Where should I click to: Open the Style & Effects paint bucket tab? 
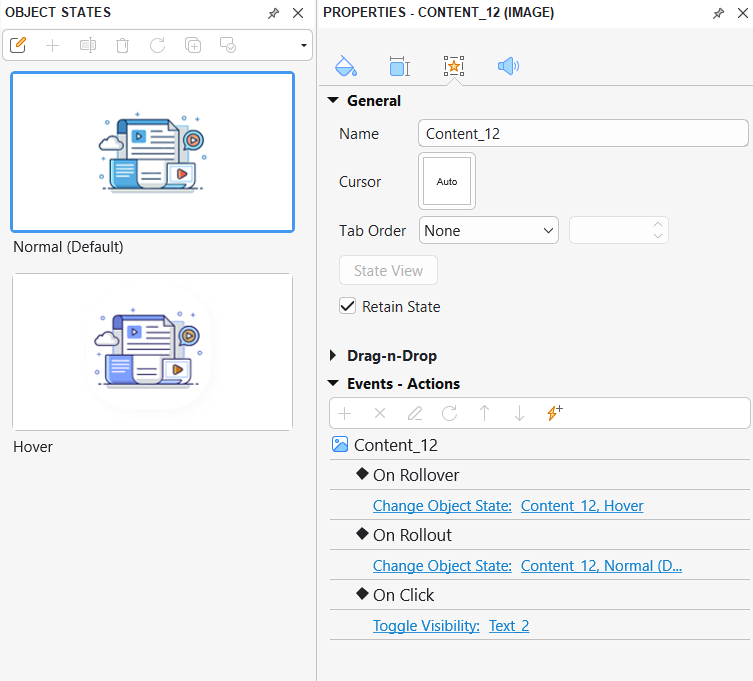(345, 67)
